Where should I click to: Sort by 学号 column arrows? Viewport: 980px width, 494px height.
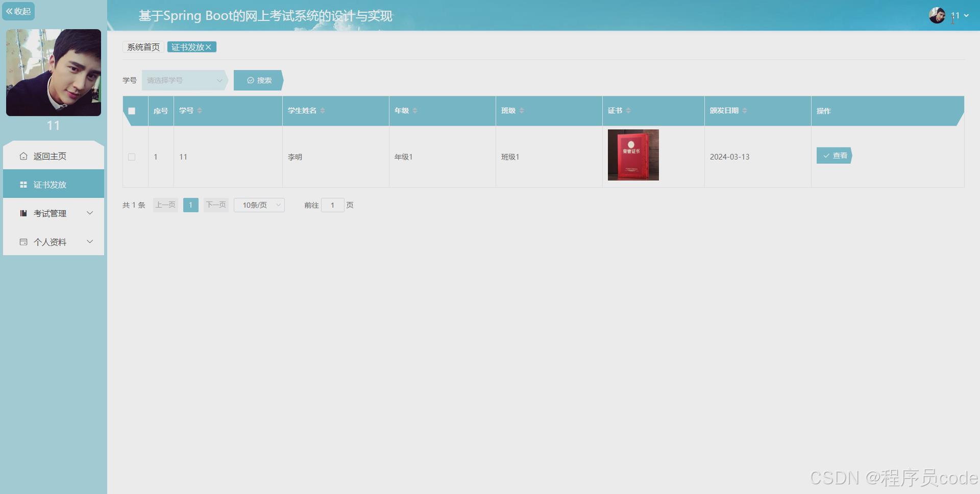[x=200, y=111]
